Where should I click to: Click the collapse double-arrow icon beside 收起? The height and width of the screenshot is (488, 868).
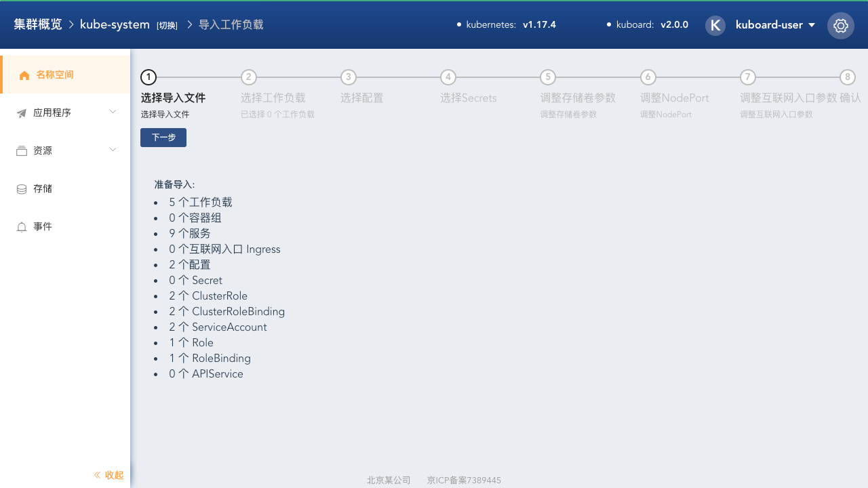point(97,475)
